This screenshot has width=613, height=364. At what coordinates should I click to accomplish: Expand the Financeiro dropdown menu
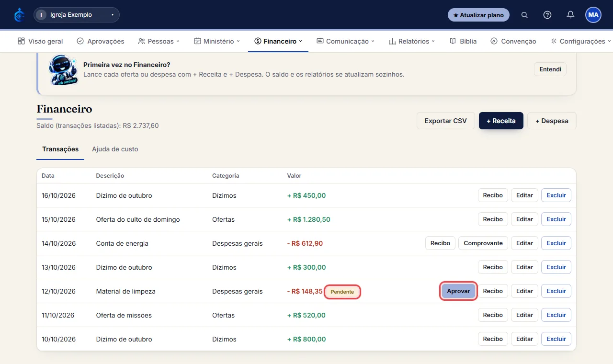coord(278,41)
